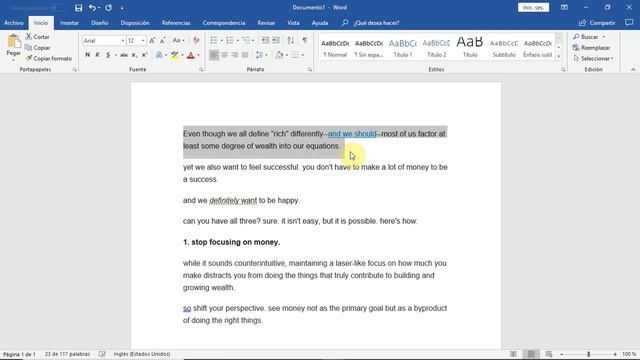Viewport: 640px width, 360px height.
Task: Align text to the right
Action: [234, 55]
